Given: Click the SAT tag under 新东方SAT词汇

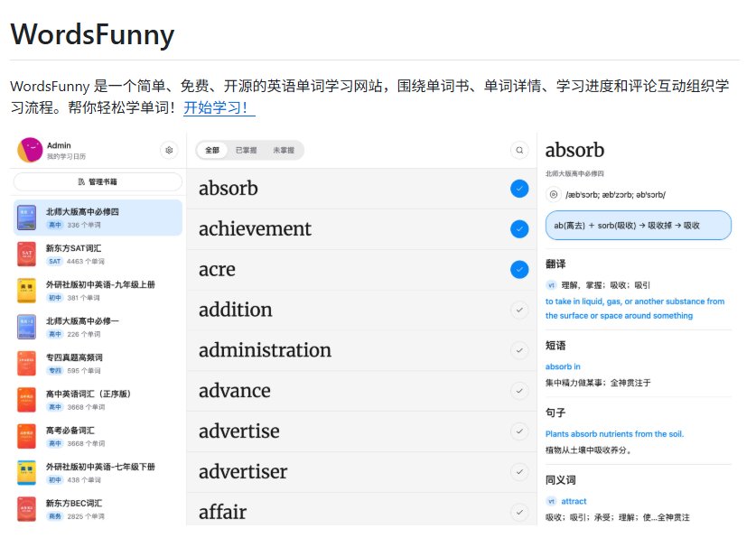Looking at the screenshot, I should tap(54, 261).
